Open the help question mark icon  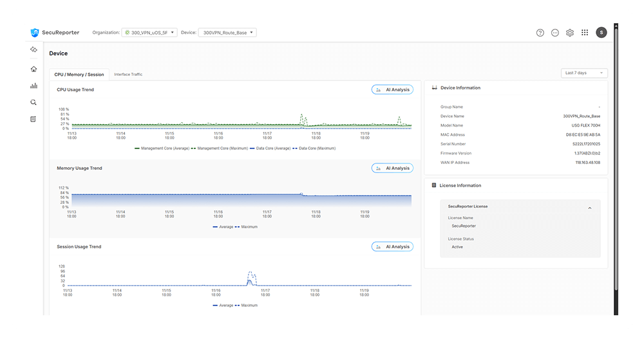[x=540, y=33]
